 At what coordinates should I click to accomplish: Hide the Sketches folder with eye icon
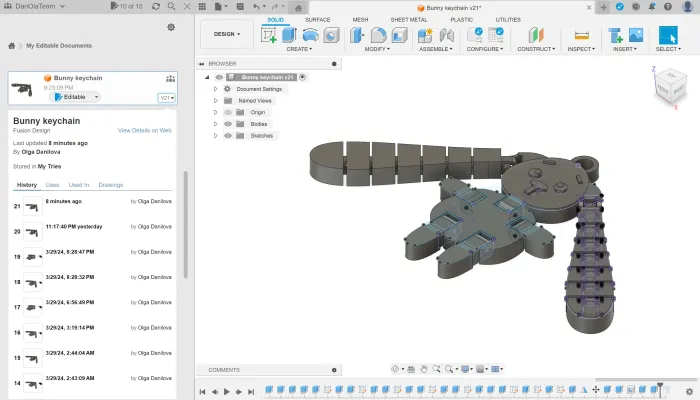[227, 135]
